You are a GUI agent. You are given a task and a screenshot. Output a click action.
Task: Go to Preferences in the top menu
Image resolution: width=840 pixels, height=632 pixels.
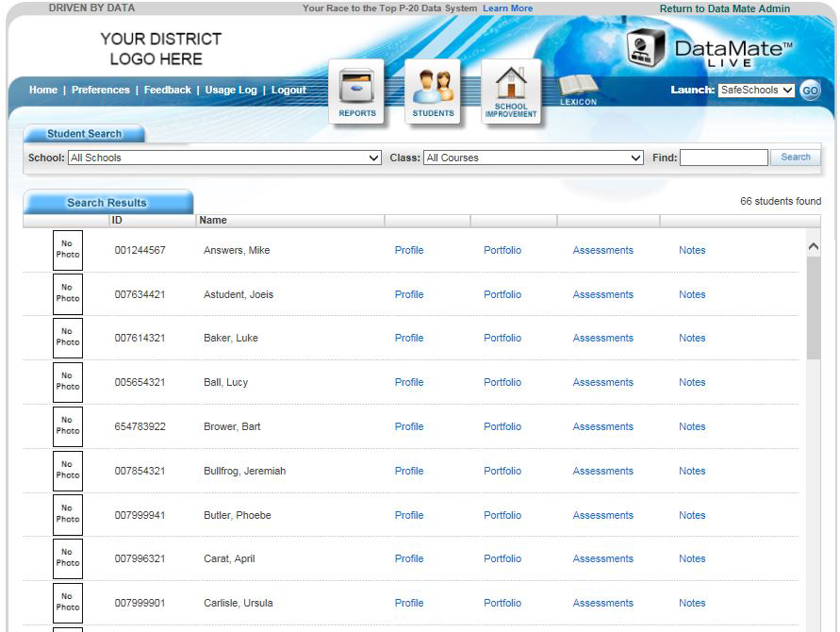point(101,91)
